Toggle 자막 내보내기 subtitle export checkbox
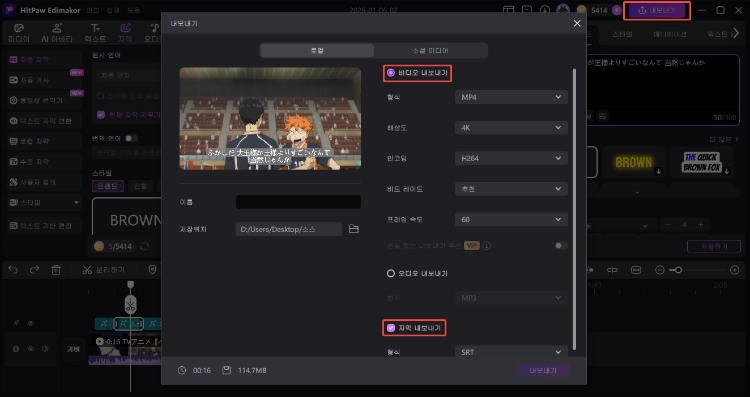The height and width of the screenshot is (397, 750). [391, 328]
